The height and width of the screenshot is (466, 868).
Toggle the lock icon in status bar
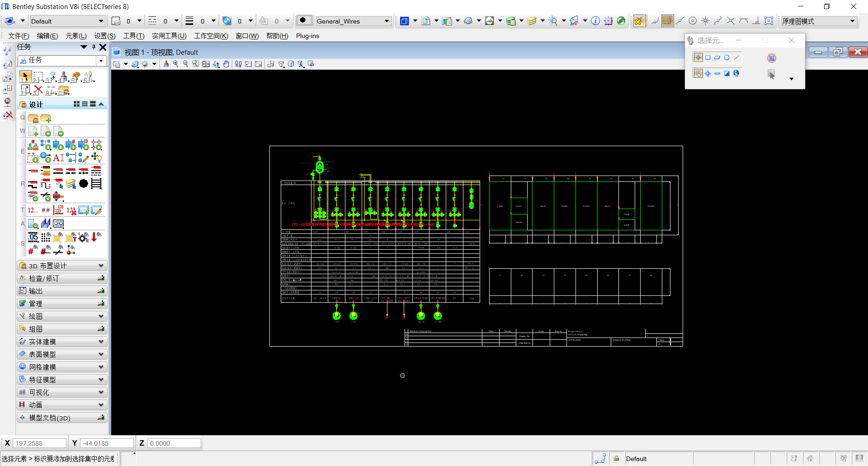click(616, 458)
